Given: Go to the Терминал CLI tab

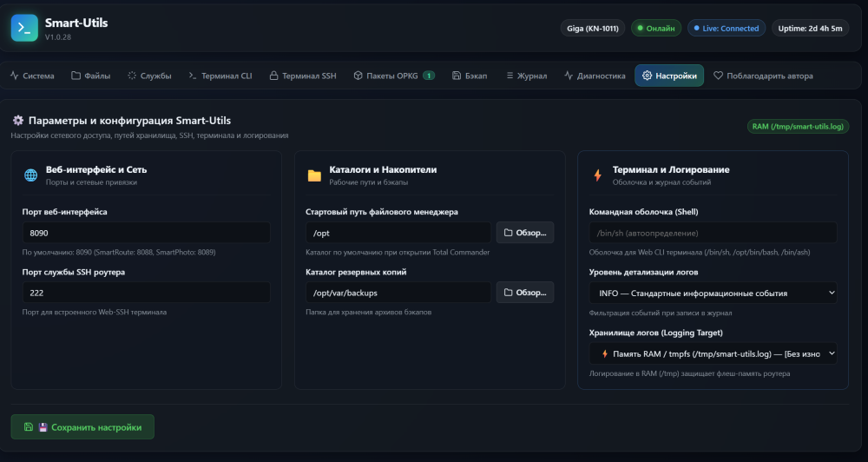Looking at the screenshot, I should click(220, 76).
